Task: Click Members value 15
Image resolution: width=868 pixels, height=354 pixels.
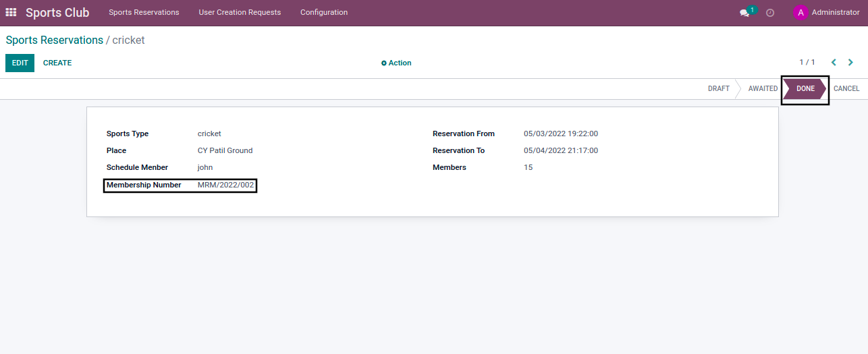Action: coord(528,167)
